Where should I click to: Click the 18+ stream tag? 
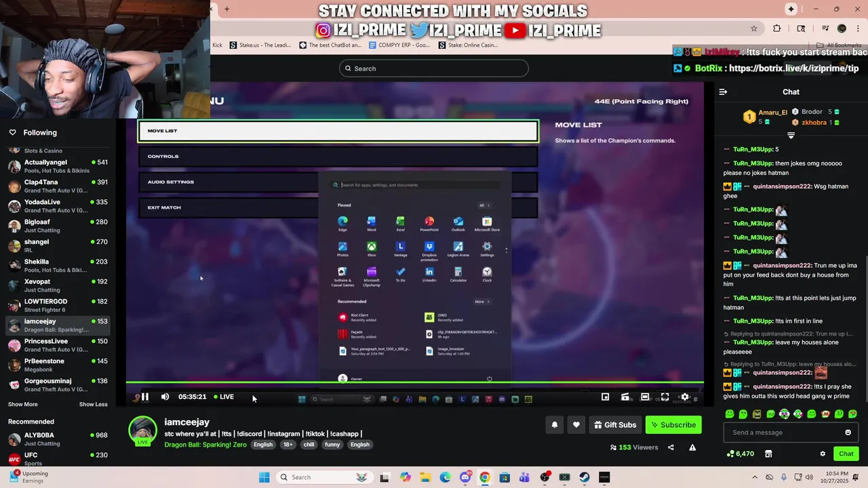pyautogui.click(x=288, y=445)
